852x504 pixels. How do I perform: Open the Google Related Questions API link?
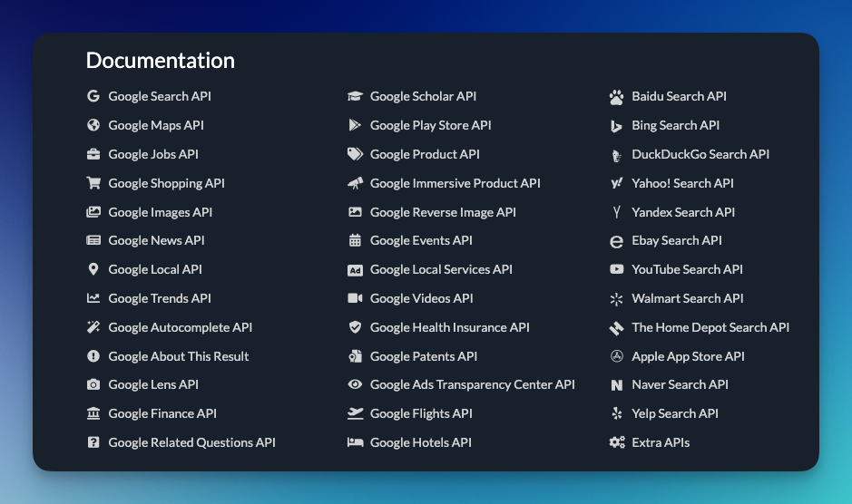click(x=191, y=442)
